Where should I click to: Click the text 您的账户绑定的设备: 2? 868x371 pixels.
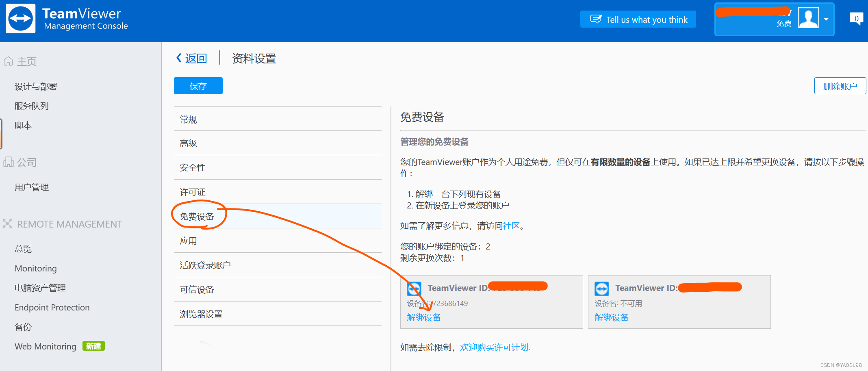445,247
